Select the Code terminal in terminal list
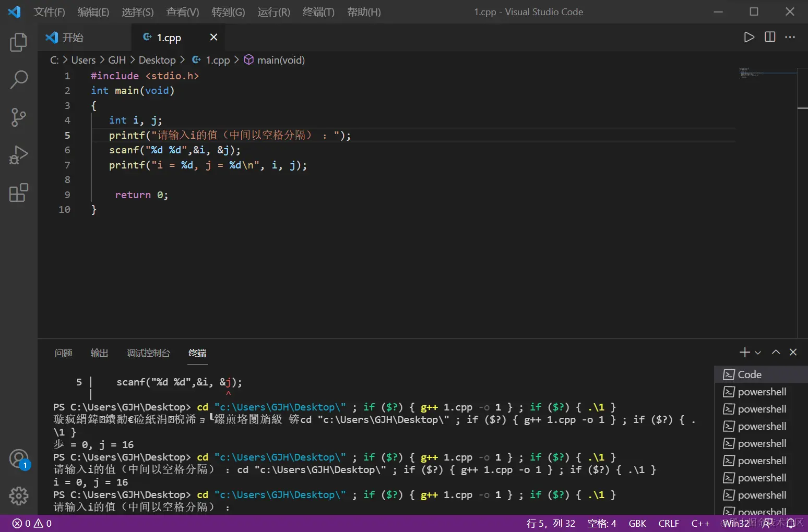 [x=750, y=374]
